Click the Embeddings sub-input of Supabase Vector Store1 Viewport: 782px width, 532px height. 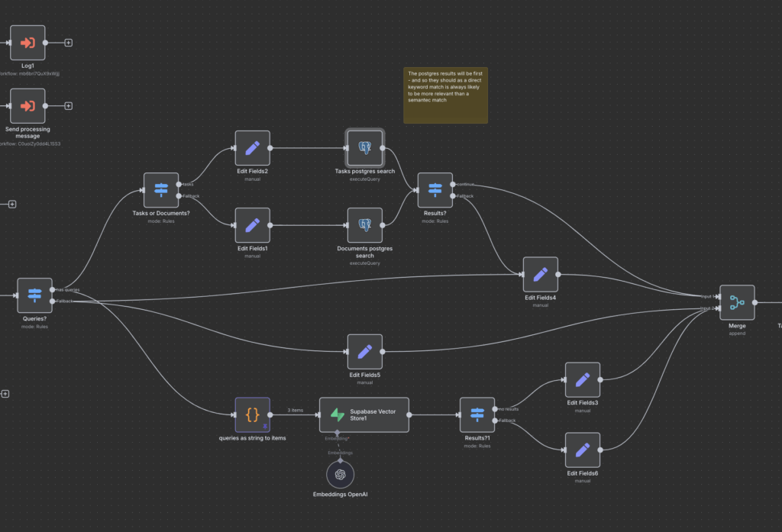pyautogui.click(x=337, y=432)
